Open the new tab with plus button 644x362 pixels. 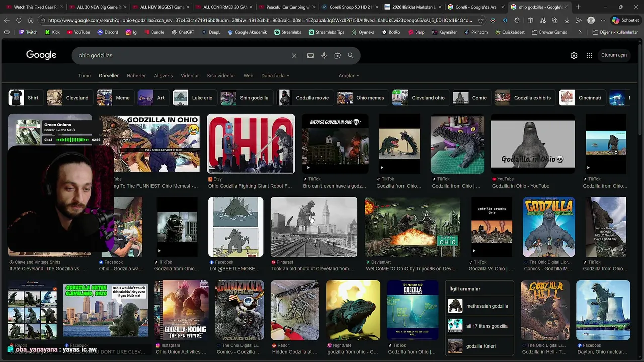tap(578, 7)
